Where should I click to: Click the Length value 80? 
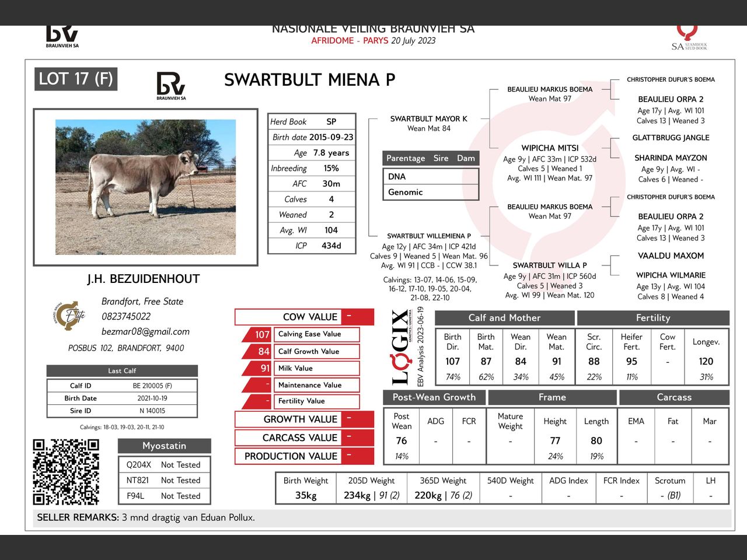(x=596, y=441)
